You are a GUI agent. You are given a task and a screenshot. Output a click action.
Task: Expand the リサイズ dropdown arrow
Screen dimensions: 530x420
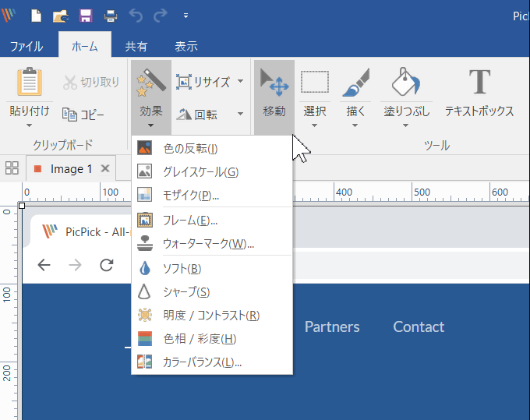coord(240,81)
